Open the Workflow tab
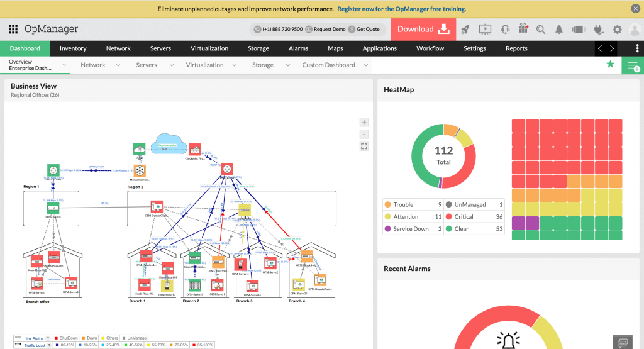Screen dimensions: 644x349 click(x=430, y=48)
